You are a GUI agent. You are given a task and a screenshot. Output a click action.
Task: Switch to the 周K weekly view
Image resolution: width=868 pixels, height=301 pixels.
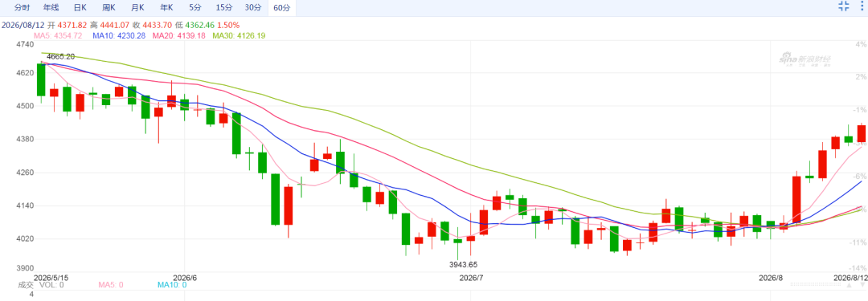pos(108,8)
